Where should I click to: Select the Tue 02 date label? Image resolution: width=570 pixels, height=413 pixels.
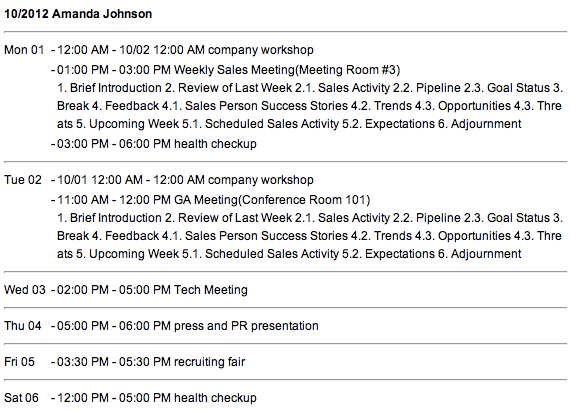(23, 180)
